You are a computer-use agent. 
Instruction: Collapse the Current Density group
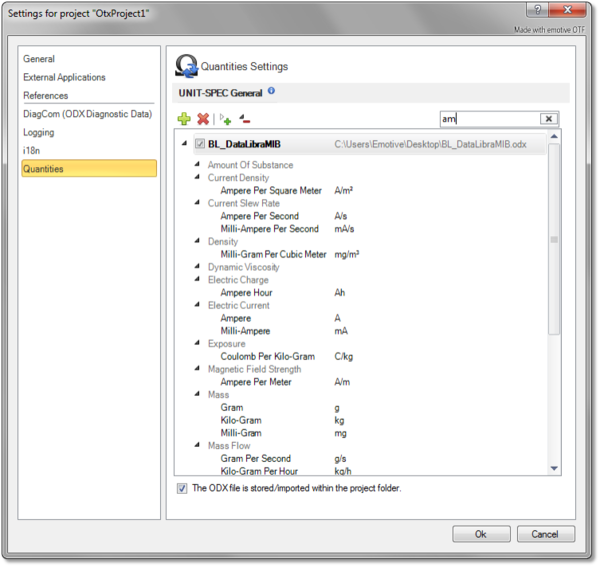click(197, 178)
